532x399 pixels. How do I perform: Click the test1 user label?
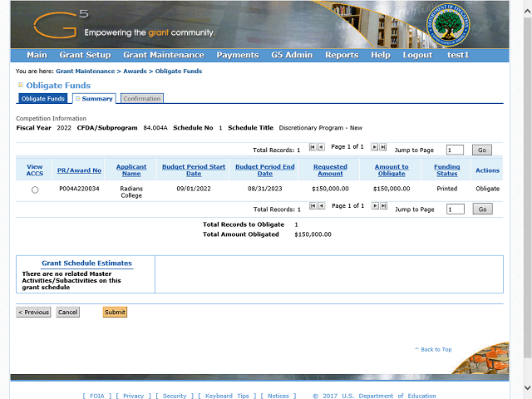(x=458, y=55)
